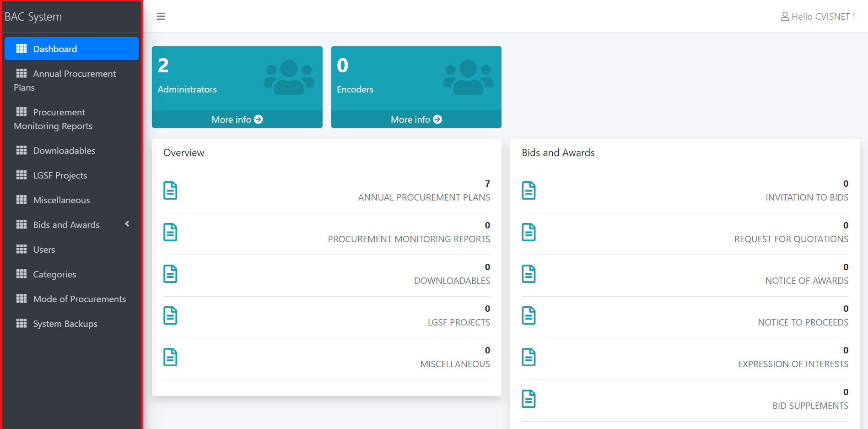Click the grid icon beside System Backups

[x=22, y=323]
